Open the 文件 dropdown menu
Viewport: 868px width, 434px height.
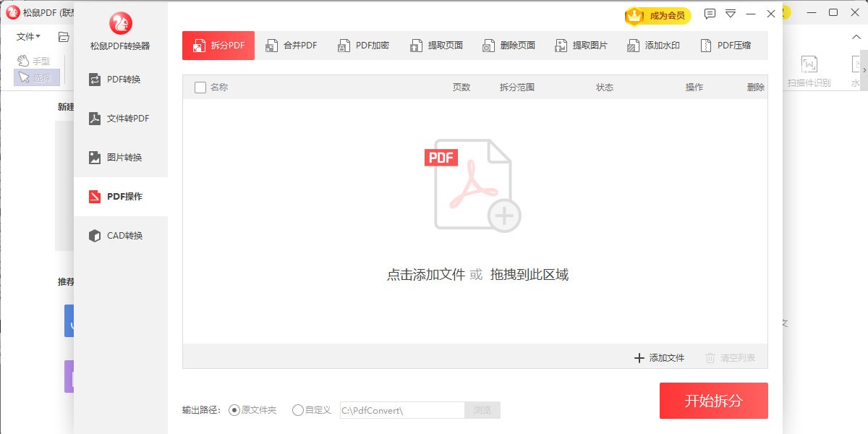tap(28, 36)
